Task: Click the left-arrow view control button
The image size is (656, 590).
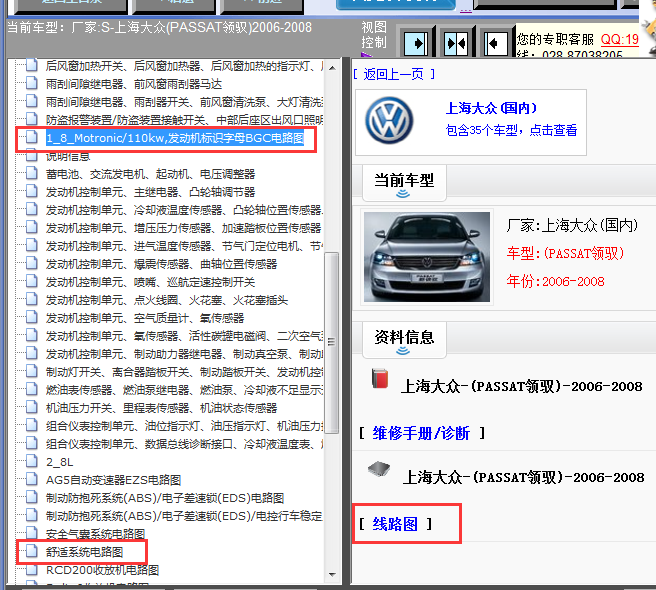Action: coord(496,43)
